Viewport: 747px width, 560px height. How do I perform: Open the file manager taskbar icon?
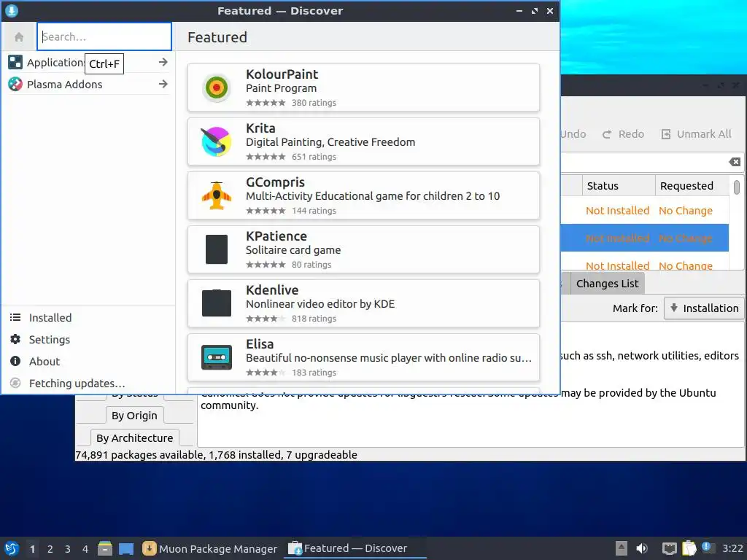105,548
